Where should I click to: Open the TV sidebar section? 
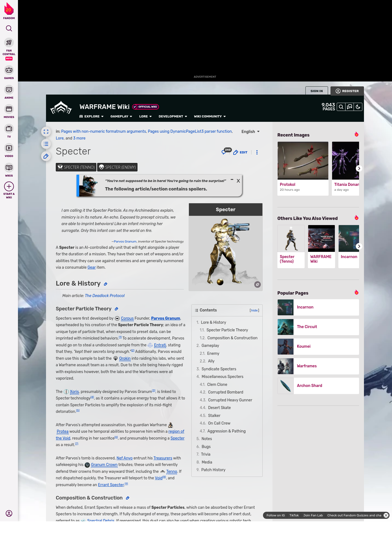click(9, 131)
